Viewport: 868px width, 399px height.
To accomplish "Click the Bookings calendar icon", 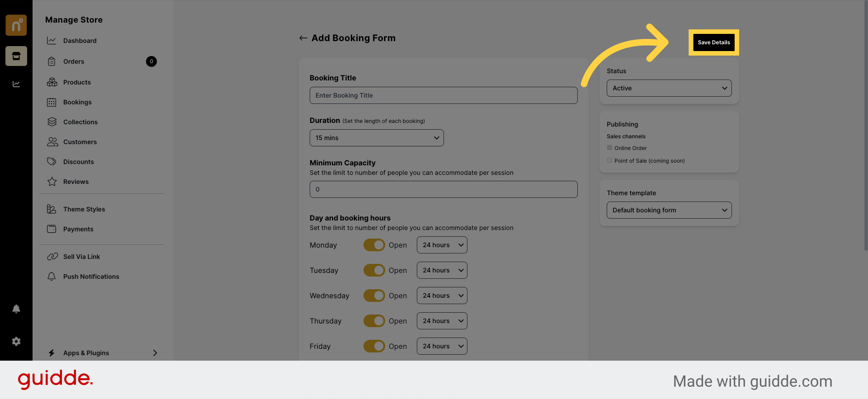I will tap(52, 102).
